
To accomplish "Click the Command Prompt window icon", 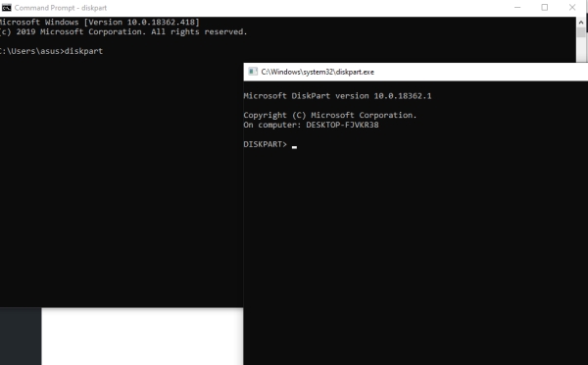I will click(x=7, y=8).
